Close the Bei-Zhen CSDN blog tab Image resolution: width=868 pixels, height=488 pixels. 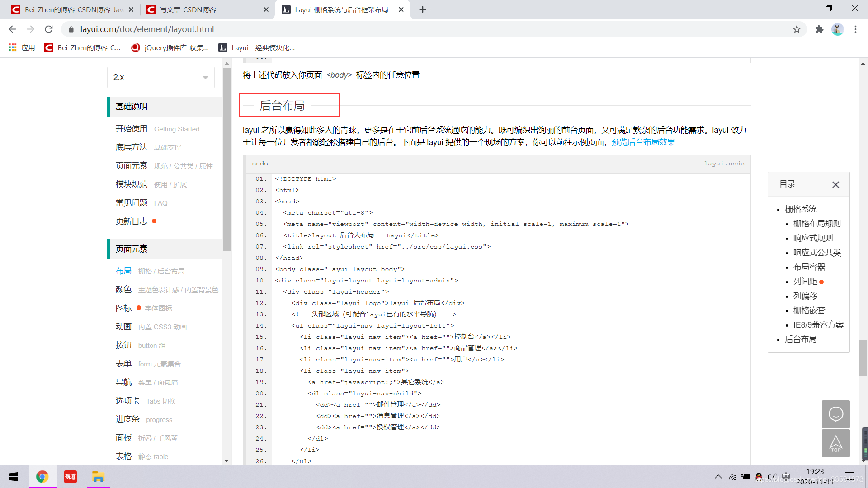pyautogui.click(x=131, y=9)
